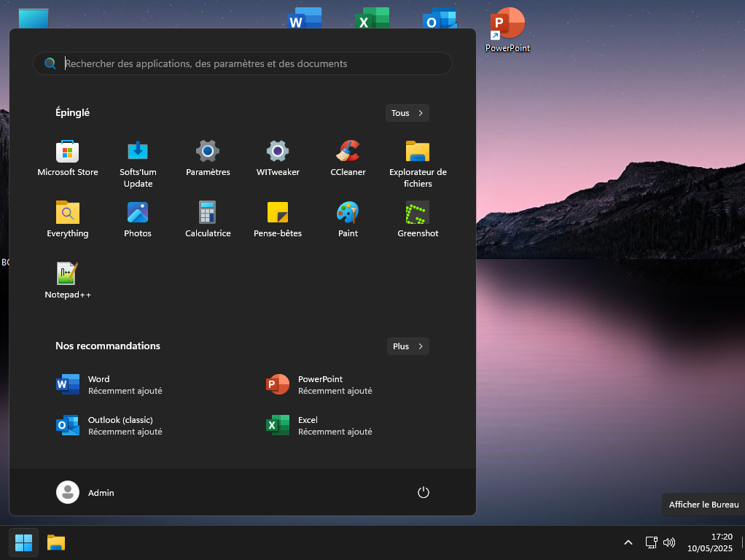Show more recommendations with Plus button
Image resolution: width=745 pixels, height=560 pixels.
pyautogui.click(x=408, y=346)
